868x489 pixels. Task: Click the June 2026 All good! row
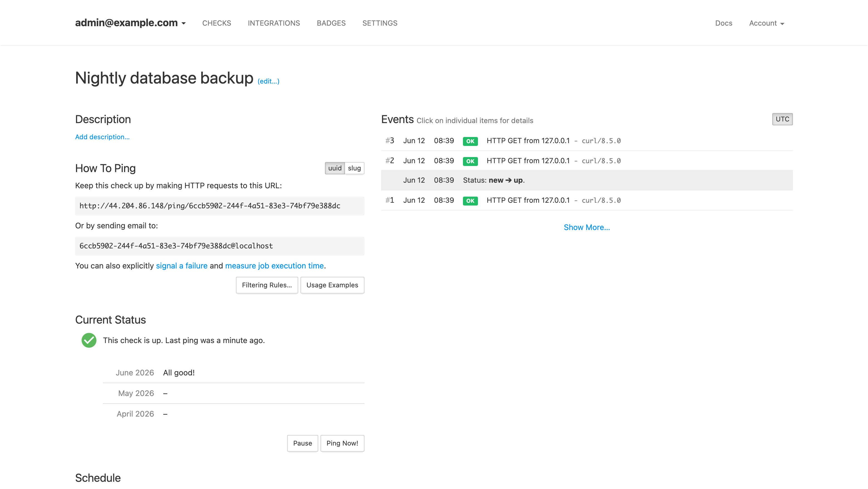point(233,373)
